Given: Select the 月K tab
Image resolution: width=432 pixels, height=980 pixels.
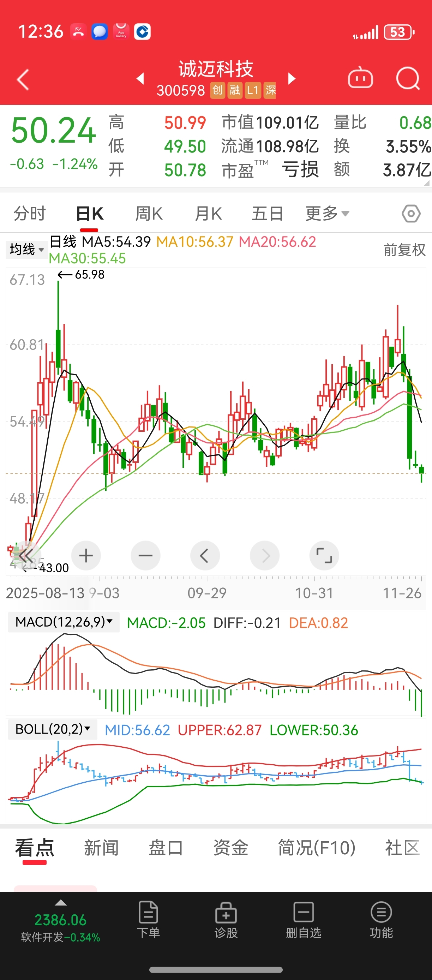Looking at the screenshot, I should [x=208, y=214].
